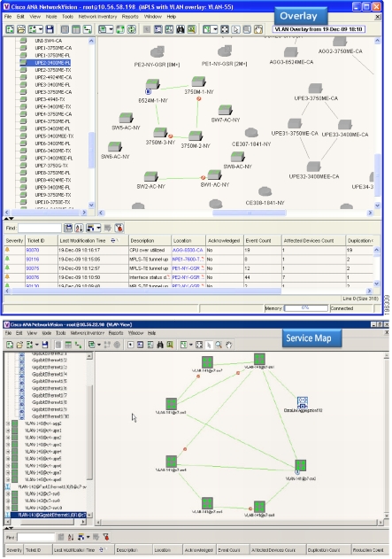This screenshot has width=392, height=559.
Task: Select the arrow pointer tool in Service Map toolbar
Action: [x=209, y=345]
